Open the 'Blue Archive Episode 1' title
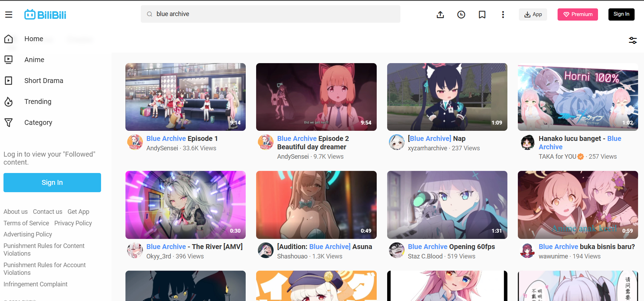 [182, 138]
